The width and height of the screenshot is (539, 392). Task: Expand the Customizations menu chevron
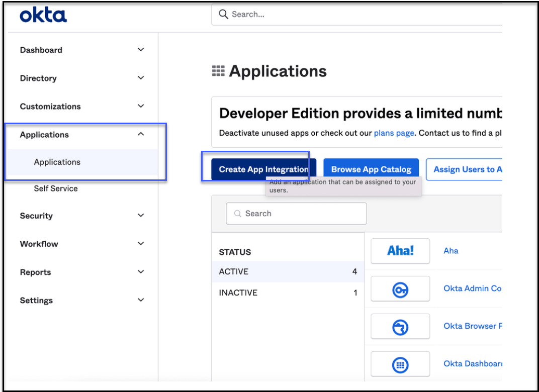141,106
